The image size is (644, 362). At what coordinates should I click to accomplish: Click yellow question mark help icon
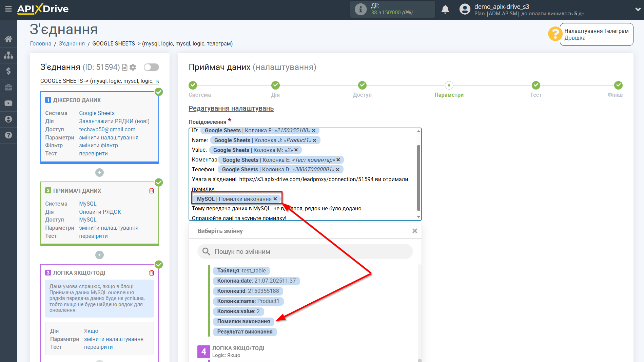click(555, 34)
